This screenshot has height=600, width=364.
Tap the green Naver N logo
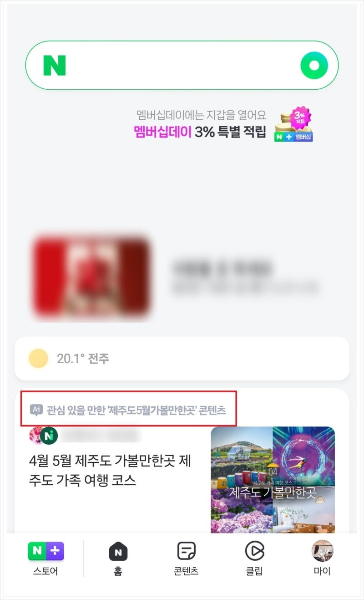pos(55,65)
